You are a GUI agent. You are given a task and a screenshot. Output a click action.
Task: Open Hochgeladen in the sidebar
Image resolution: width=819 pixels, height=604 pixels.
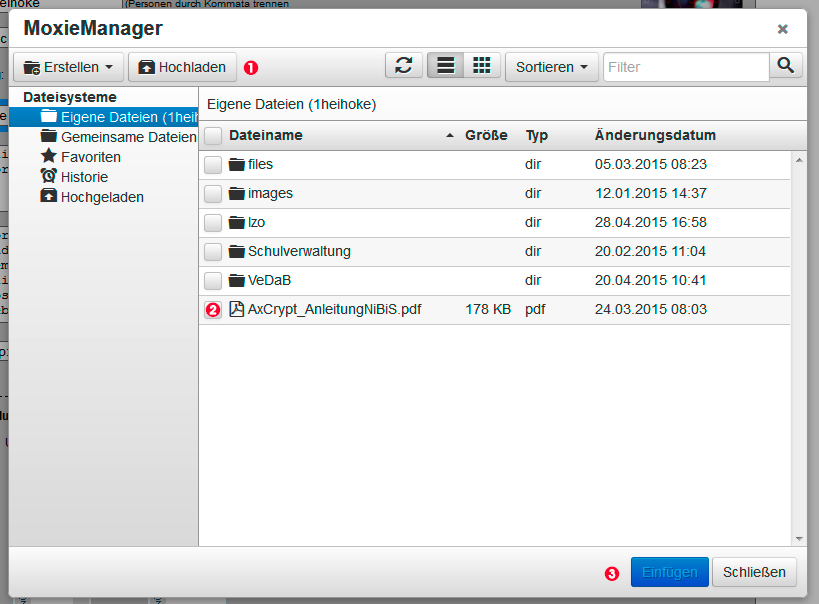(x=102, y=197)
